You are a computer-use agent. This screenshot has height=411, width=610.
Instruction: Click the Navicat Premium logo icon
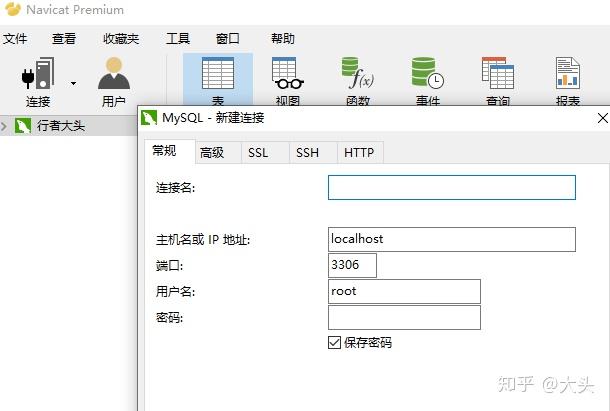(12, 9)
